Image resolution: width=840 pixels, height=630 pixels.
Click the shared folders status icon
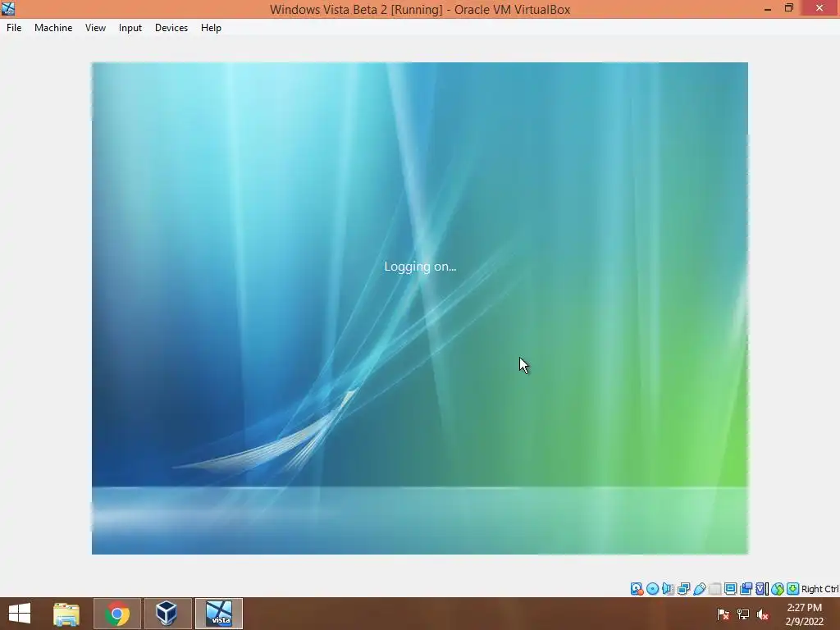click(x=714, y=589)
